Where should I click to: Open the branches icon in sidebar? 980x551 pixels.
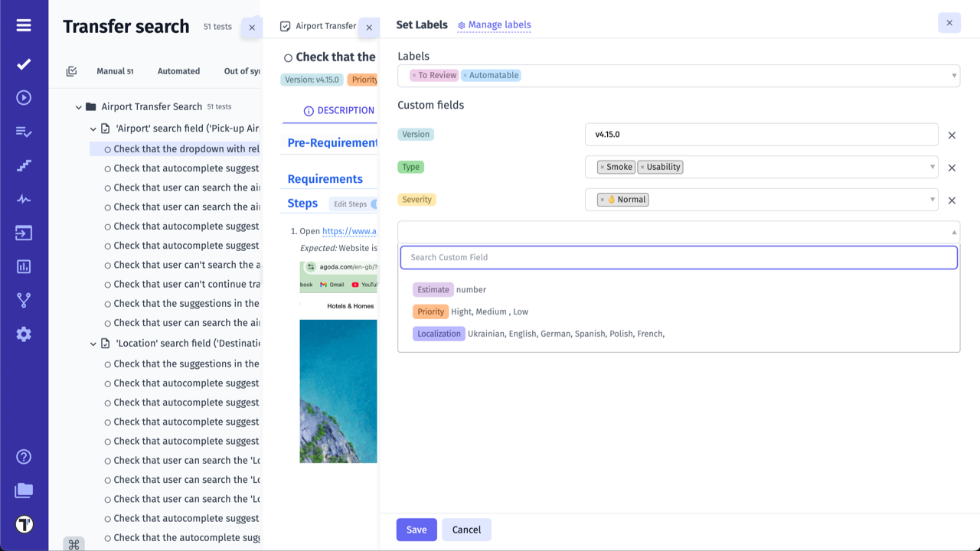24,301
